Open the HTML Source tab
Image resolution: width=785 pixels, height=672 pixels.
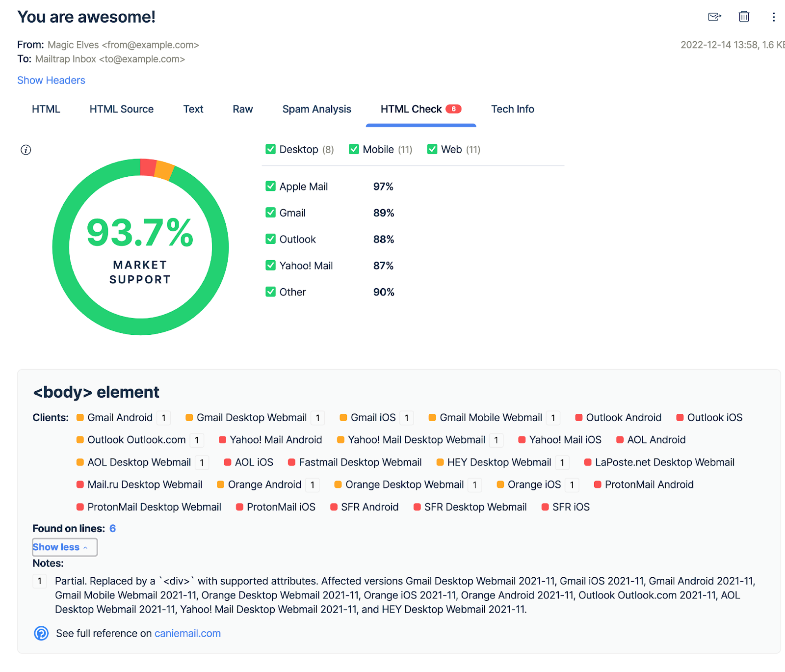(121, 109)
